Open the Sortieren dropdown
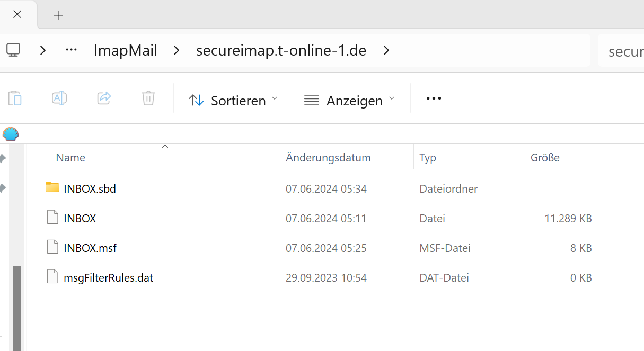 pyautogui.click(x=233, y=100)
